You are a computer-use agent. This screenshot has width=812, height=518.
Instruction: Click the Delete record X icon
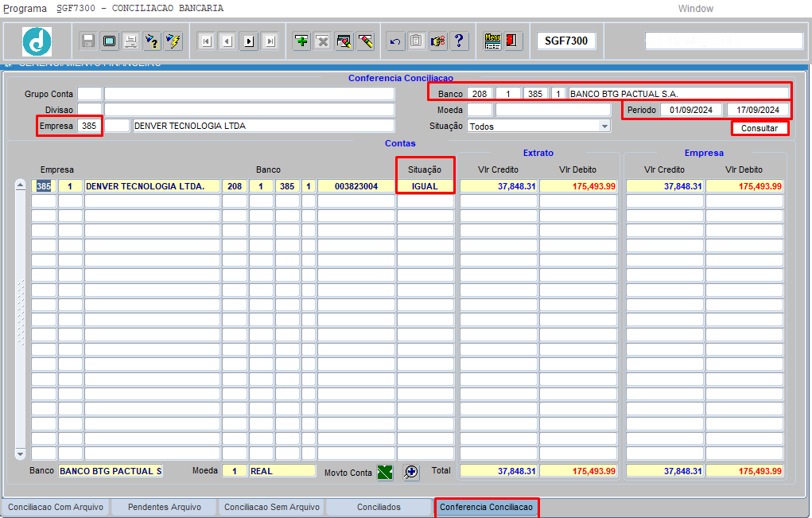[x=323, y=41]
